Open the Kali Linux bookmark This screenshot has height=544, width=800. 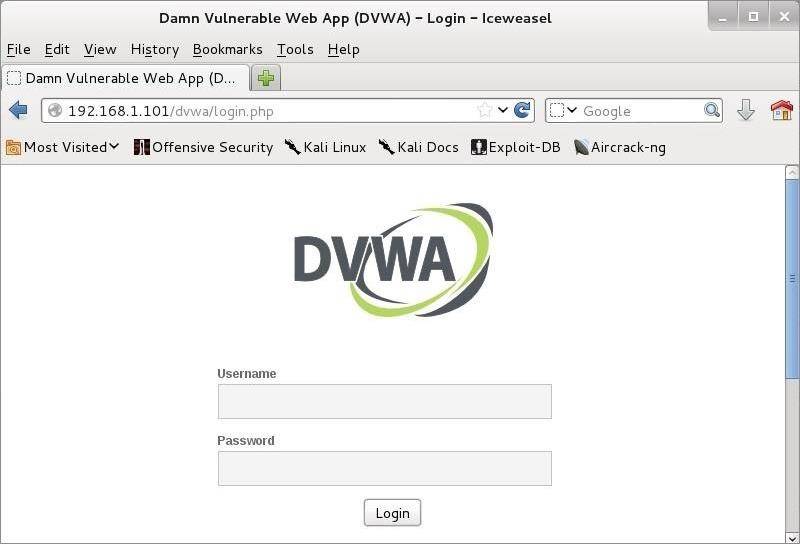(326, 147)
